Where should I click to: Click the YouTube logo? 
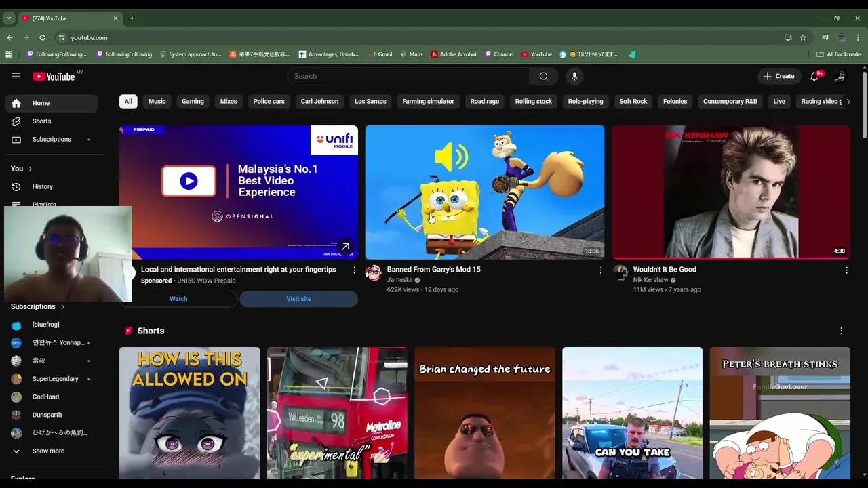54,77
